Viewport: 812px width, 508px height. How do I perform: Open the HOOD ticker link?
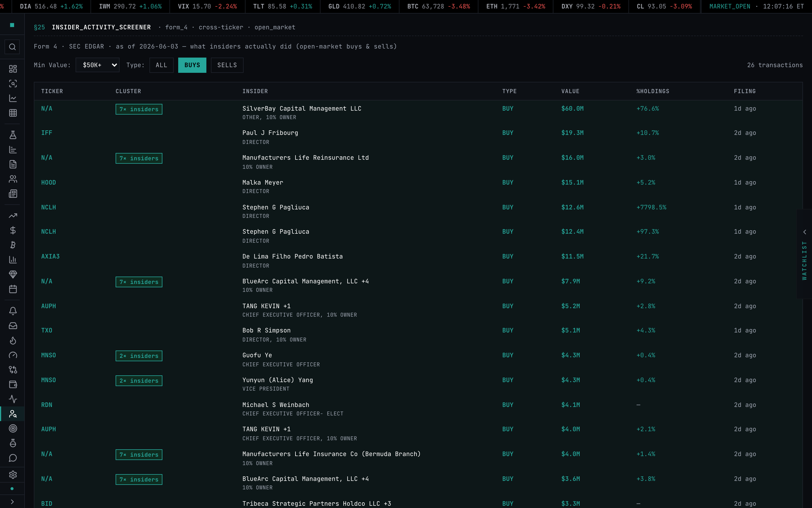(49, 183)
